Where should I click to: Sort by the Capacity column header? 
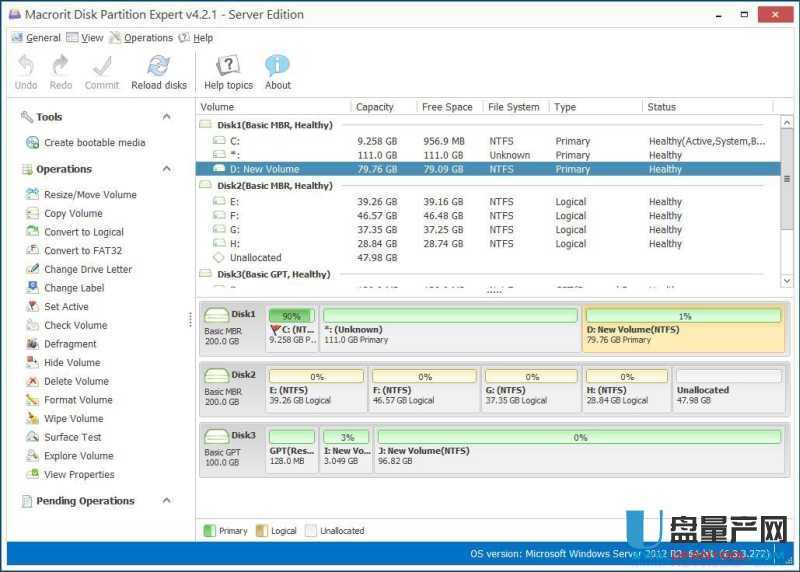(375, 107)
